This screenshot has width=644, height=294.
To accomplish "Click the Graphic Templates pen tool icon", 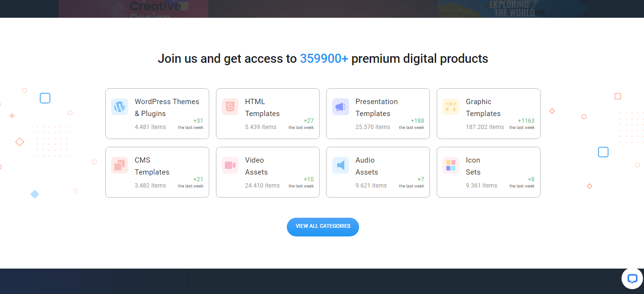I will 450,107.
